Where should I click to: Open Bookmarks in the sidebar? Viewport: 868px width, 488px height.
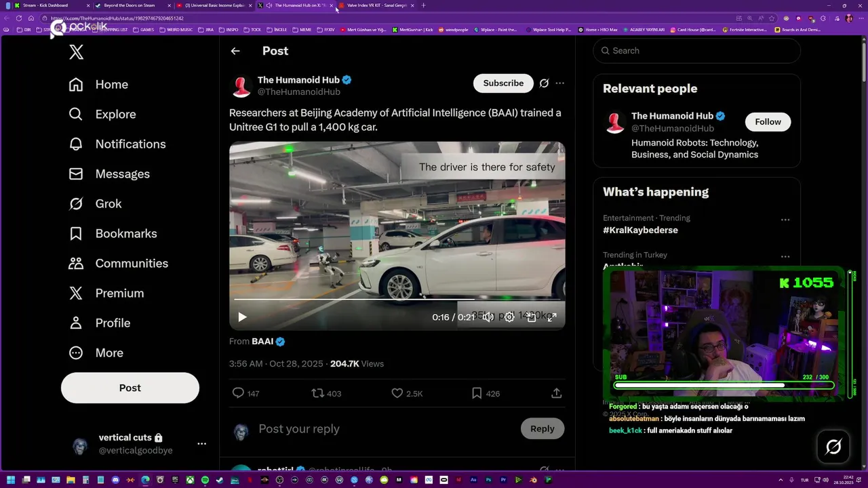(113, 233)
